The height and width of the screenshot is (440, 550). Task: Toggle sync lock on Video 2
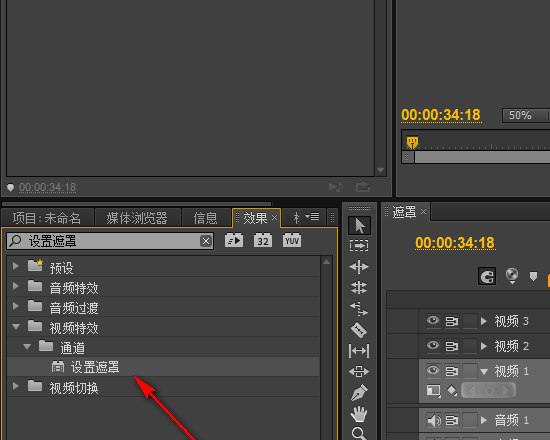tap(452, 346)
